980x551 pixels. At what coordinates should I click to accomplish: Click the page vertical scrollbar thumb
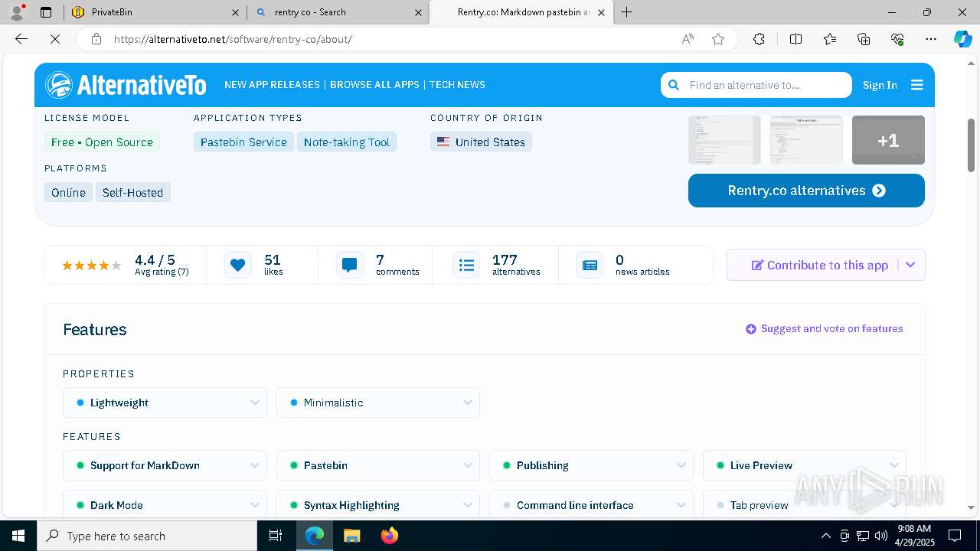972,145
